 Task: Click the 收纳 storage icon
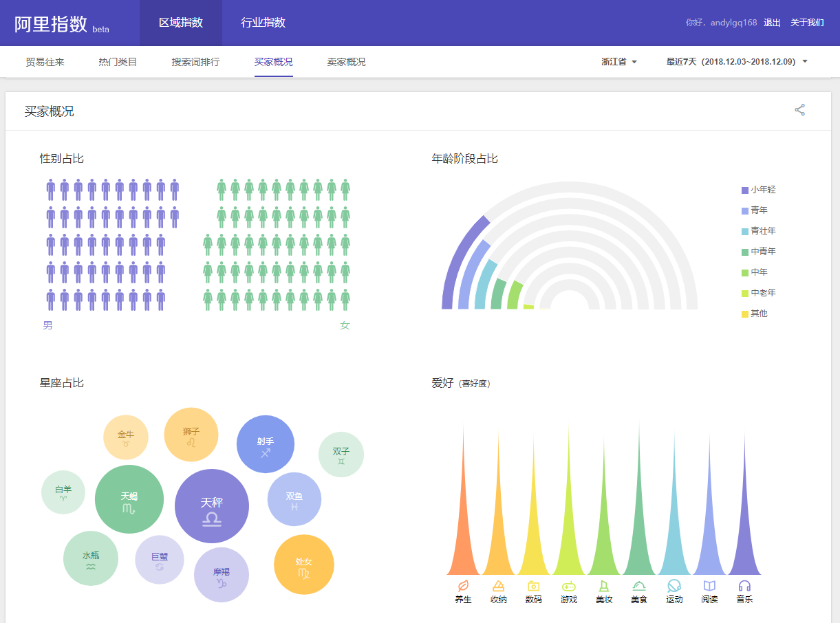[499, 586]
